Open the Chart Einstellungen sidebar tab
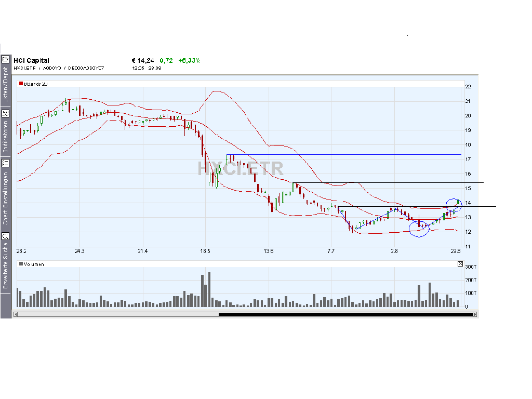 click(x=6, y=198)
